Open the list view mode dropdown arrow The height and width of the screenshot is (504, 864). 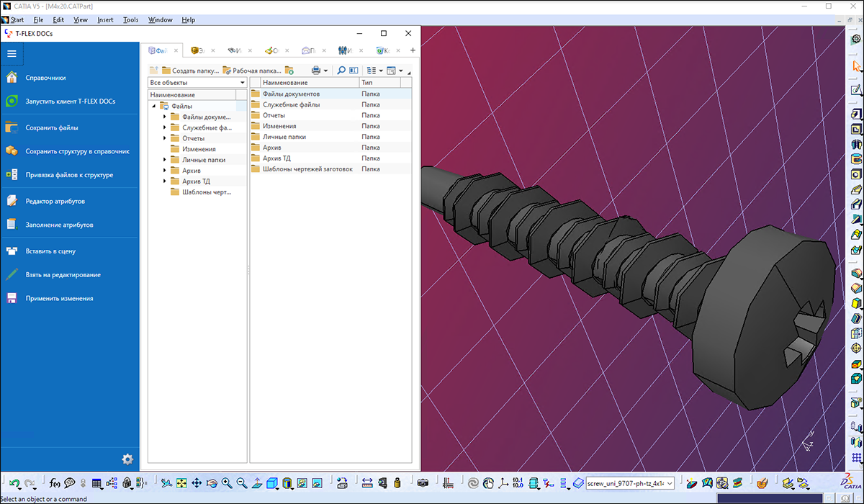[x=380, y=71]
